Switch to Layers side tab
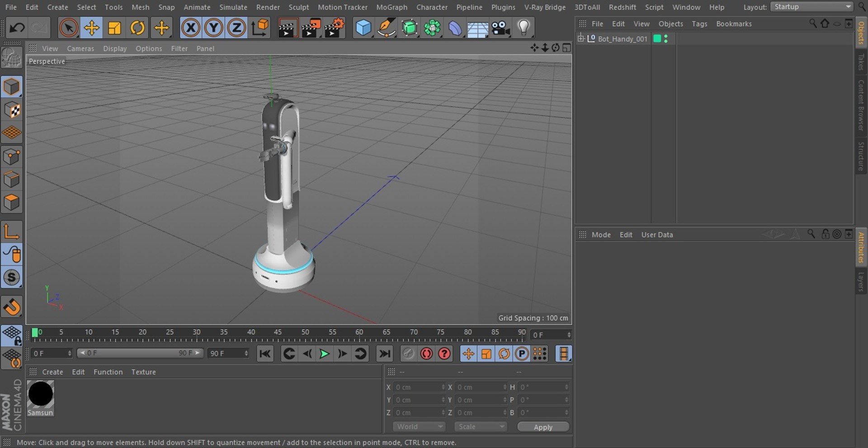 861,282
